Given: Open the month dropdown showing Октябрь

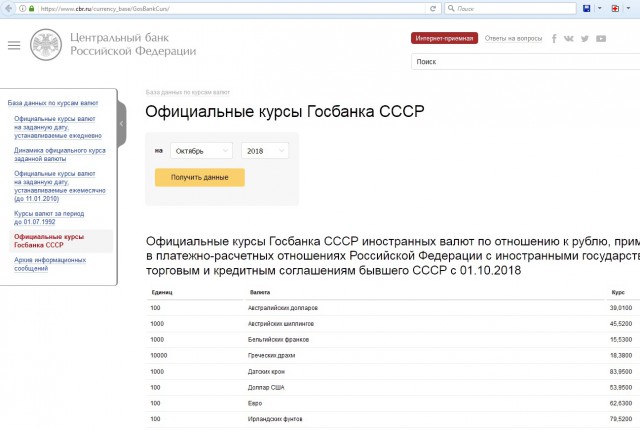Looking at the screenshot, I should tap(202, 151).
